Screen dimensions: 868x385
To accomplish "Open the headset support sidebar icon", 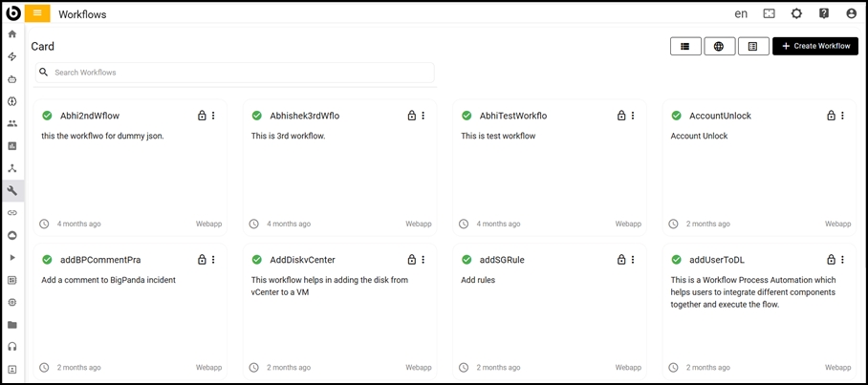I will point(12,347).
